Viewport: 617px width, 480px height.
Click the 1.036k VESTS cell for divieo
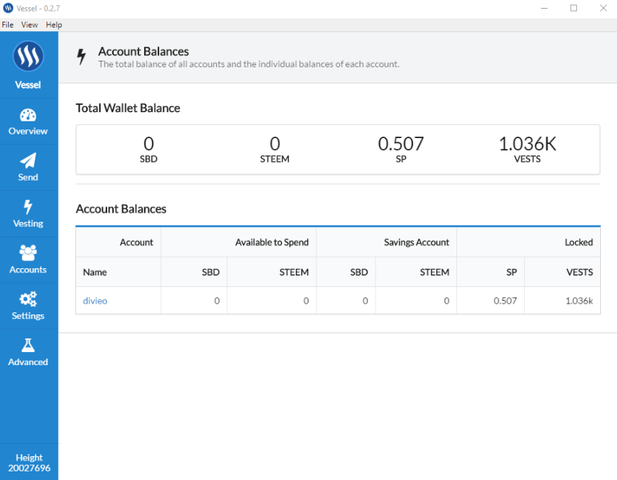click(x=562, y=301)
